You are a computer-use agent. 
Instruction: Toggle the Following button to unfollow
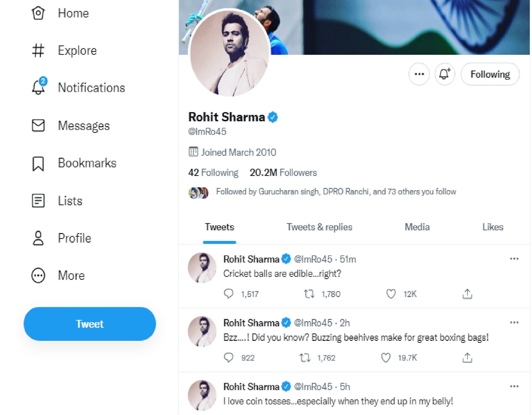(x=490, y=74)
